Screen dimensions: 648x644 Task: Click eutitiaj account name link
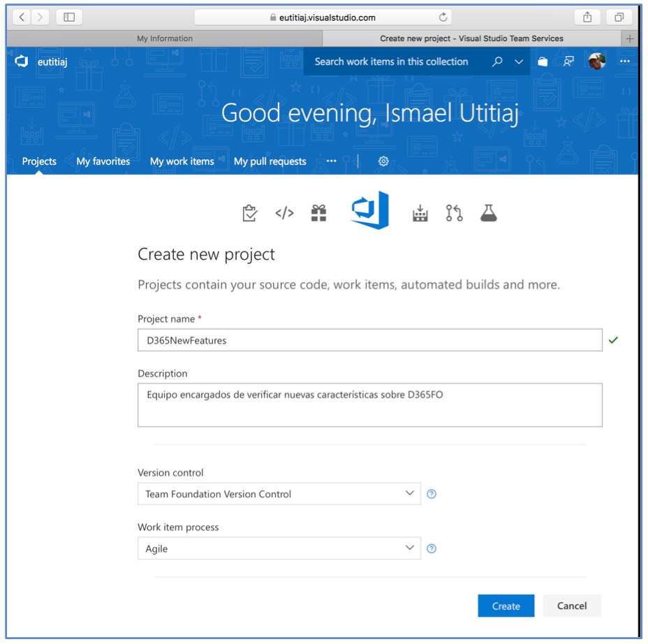point(52,62)
